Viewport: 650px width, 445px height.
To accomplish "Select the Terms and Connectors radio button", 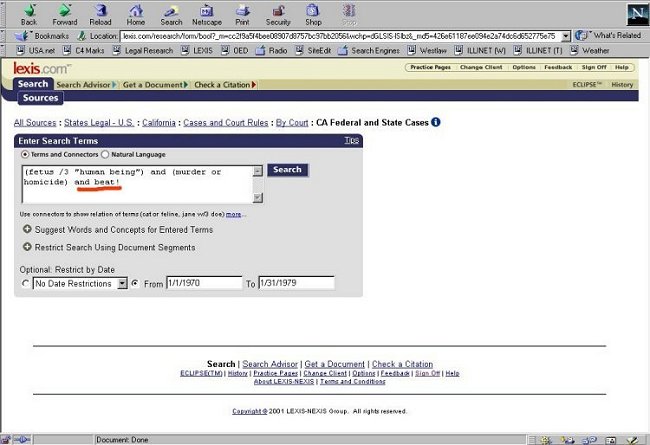I will [x=25, y=155].
